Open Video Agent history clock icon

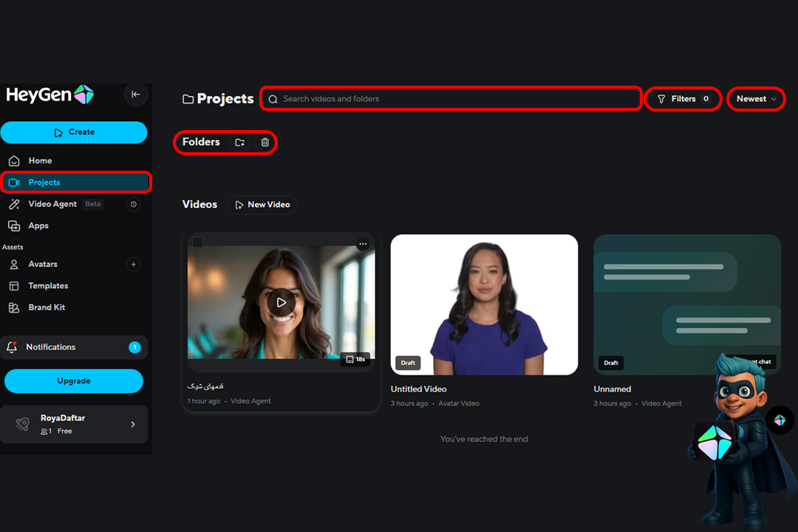(x=133, y=205)
